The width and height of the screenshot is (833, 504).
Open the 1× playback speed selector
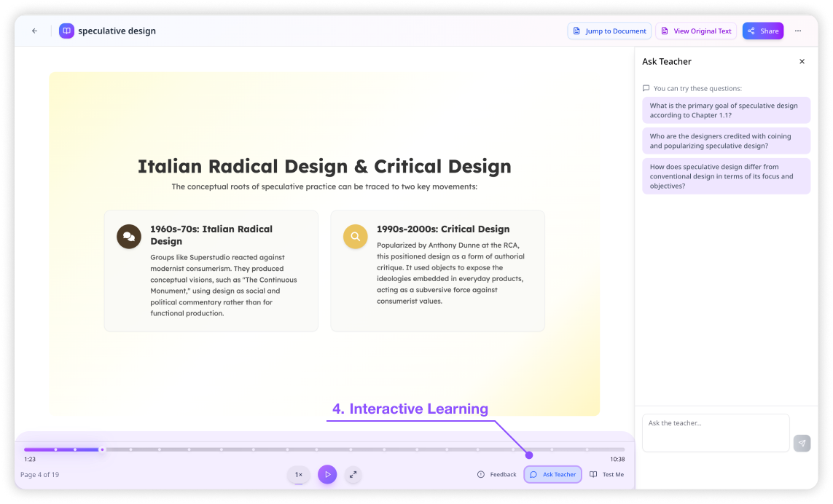tap(299, 475)
